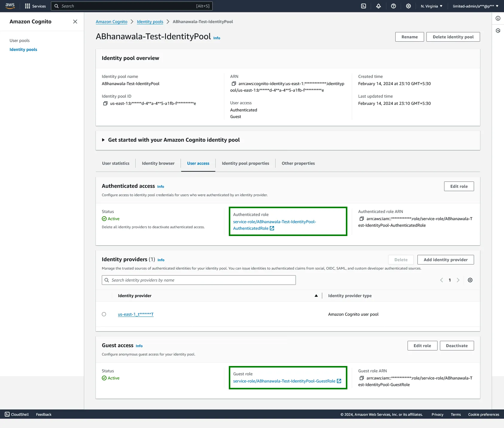
Task: Open Info next to Identity providers
Action: point(161,260)
